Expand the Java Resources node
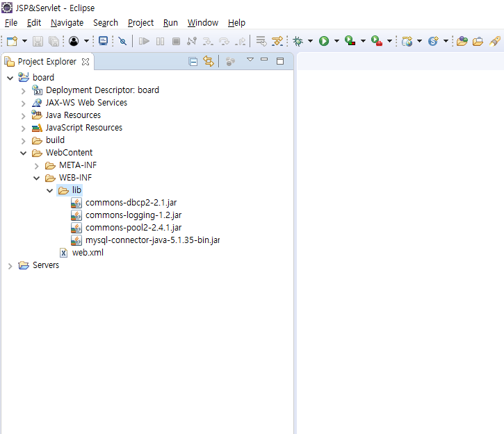Screen dimensions: 504x434 23,116
